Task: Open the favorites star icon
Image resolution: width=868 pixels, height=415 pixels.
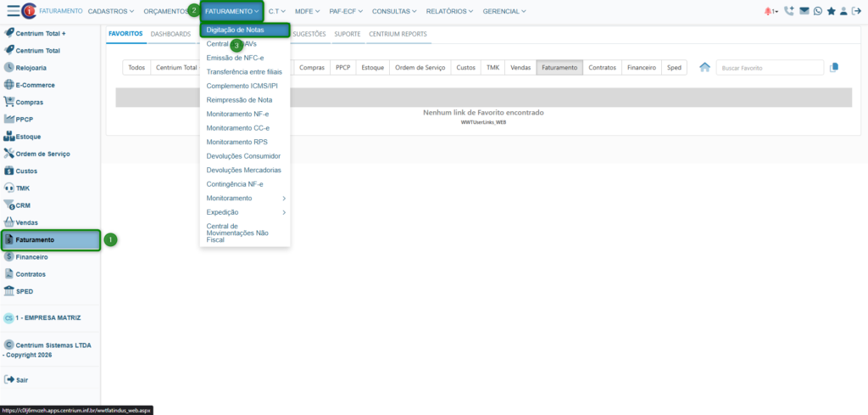Action: pyautogui.click(x=831, y=12)
